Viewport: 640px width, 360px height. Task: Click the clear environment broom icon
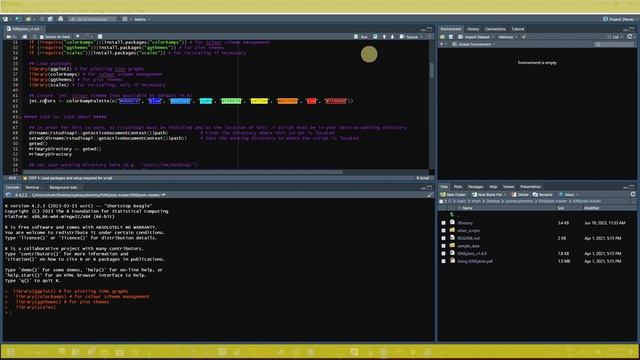click(524, 37)
